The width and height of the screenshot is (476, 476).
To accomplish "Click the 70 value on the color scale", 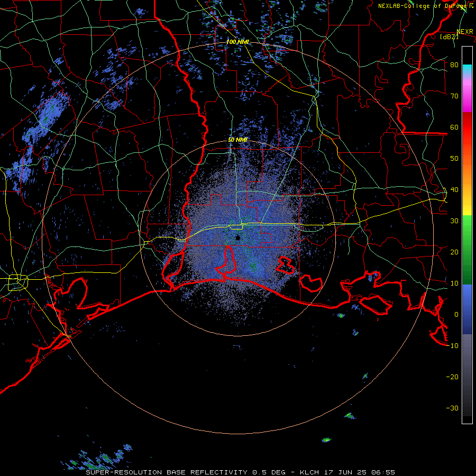I will pyautogui.click(x=454, y=96).
